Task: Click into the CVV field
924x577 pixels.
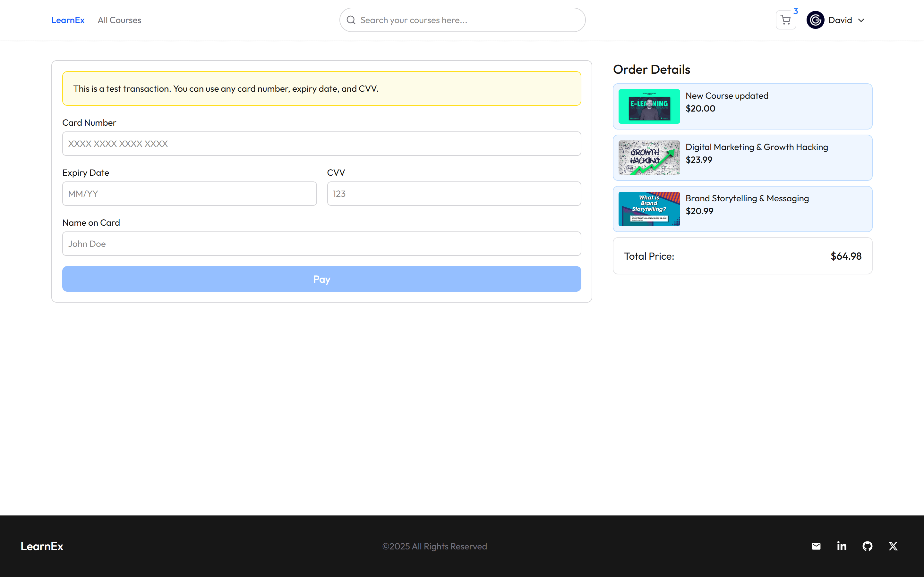Action: click(x=454, y=194)
